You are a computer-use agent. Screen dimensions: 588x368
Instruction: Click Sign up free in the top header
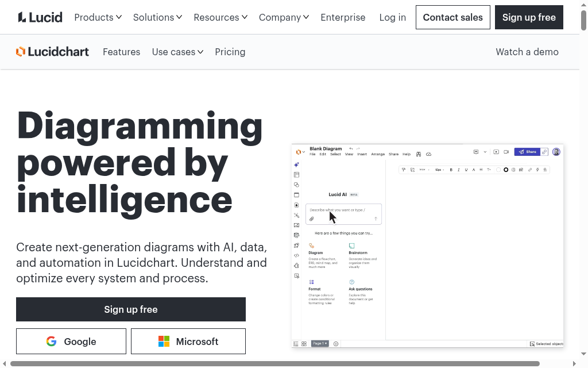pyautogui.click(x=529, y=17)
